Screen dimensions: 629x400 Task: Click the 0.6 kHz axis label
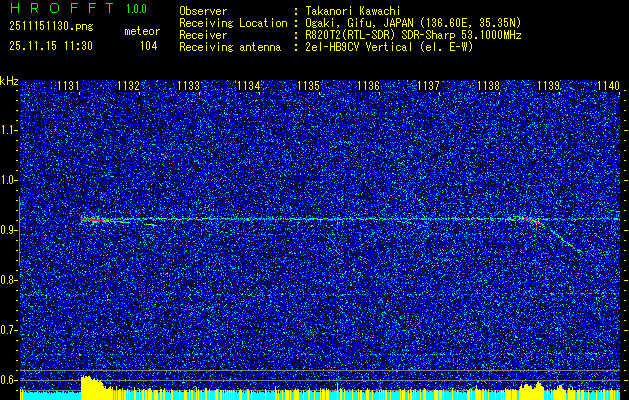pos(8,380)
